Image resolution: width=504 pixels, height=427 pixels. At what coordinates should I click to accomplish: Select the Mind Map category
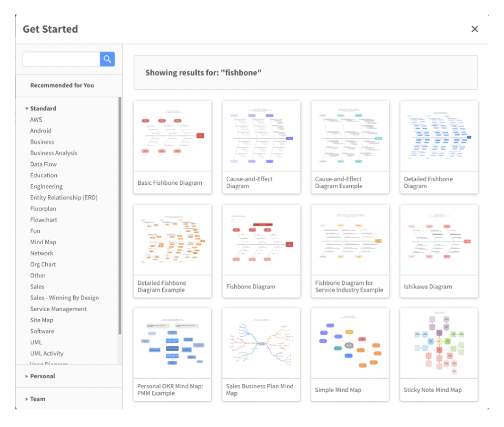[x=43, y=242]
